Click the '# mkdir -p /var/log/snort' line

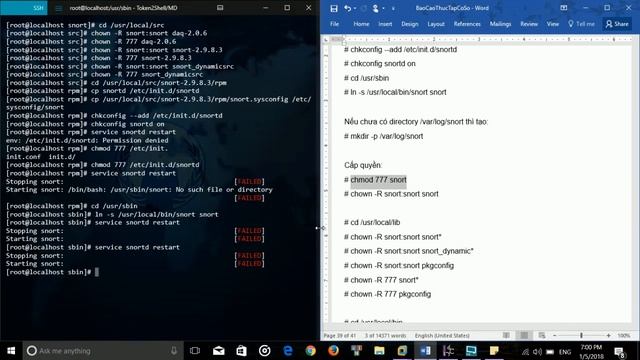pos(383,136)
